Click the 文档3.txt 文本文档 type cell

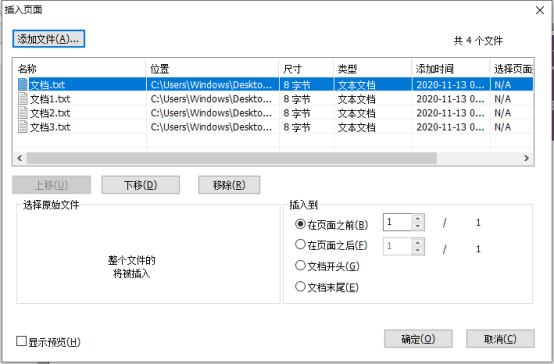click(x=372, y=127)
